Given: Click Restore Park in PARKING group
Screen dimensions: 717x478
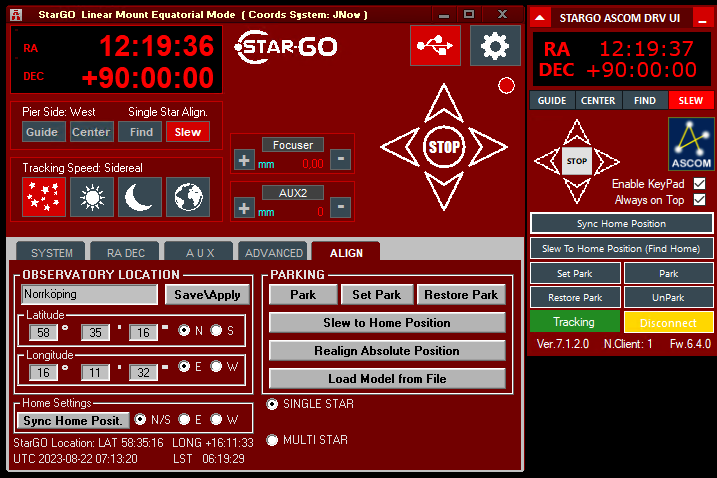Looking at the screenshot, I should click(461, 295).
